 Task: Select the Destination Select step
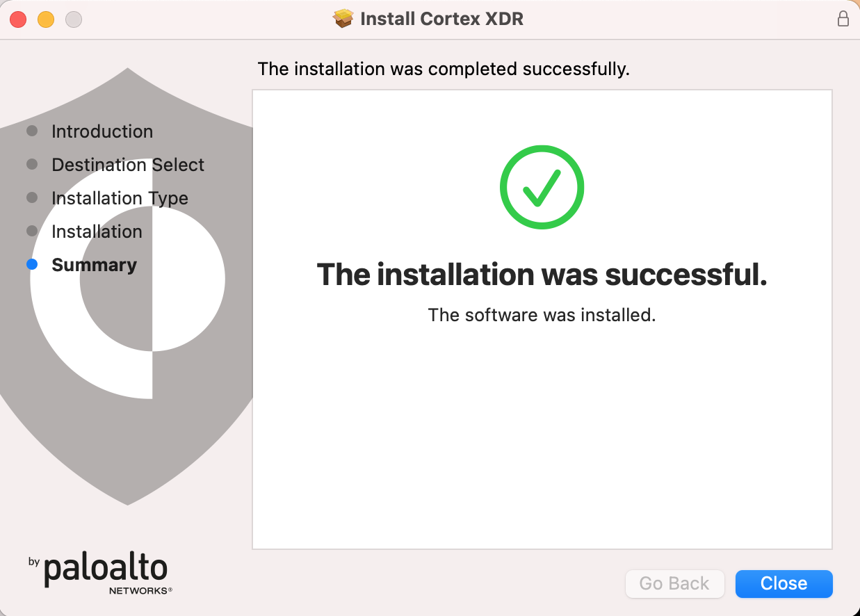coord(128,165)
